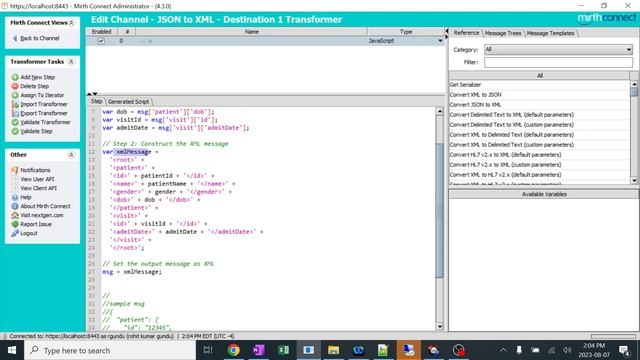Click the Windows Start button
This screenshot has height=360, width=640.
point(12,350)
